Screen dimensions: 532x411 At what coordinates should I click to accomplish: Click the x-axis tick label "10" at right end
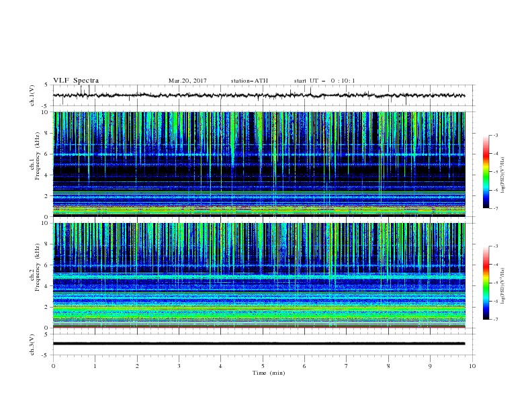472,366
